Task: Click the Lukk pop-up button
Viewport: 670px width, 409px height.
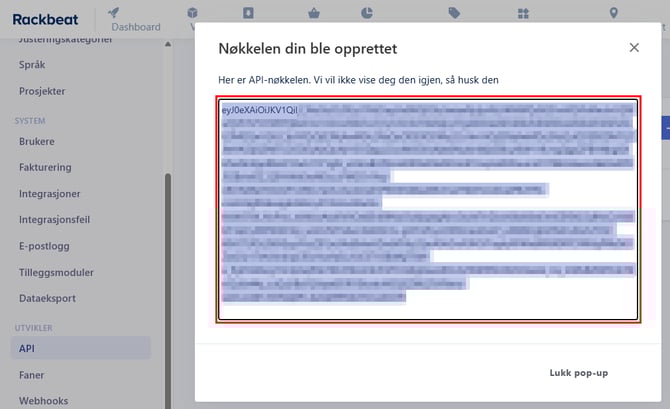Action: point(578,373)
